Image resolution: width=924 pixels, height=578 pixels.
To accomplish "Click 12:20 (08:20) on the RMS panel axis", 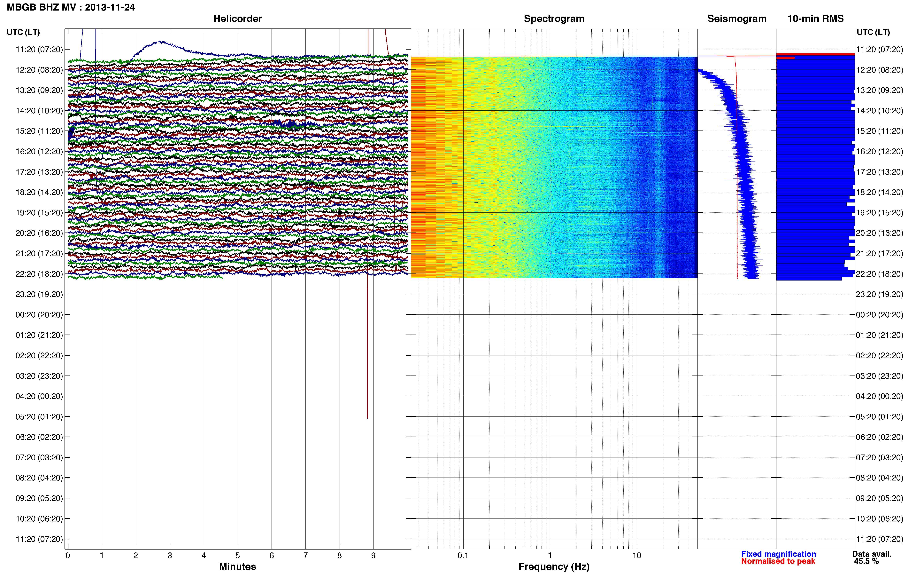I will [879, 70].
